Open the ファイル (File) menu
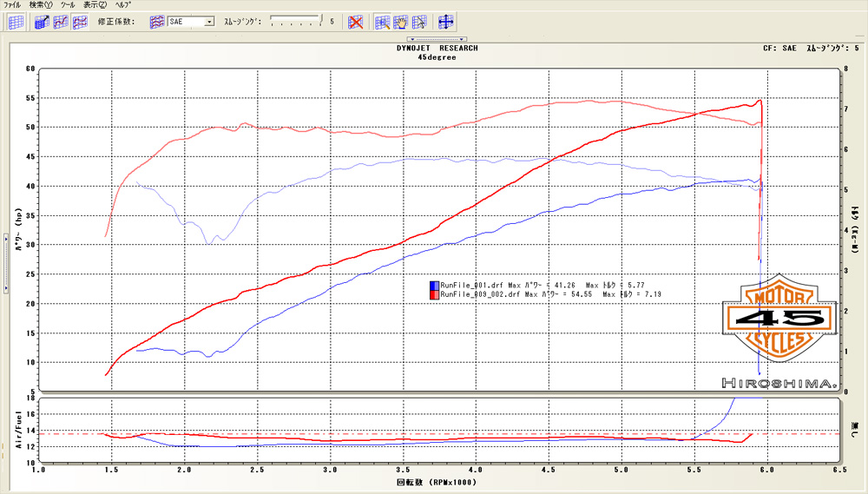868x494 pixels. 12,5
